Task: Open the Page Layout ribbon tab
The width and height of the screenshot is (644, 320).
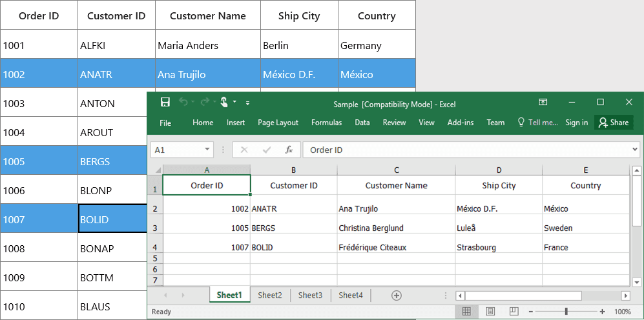Action: 278,122
